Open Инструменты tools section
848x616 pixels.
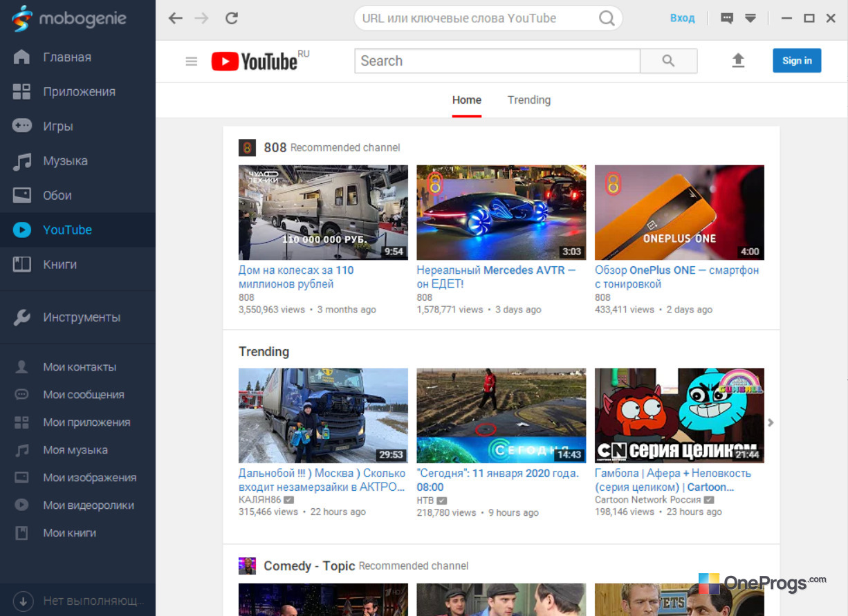click(77, 317)
